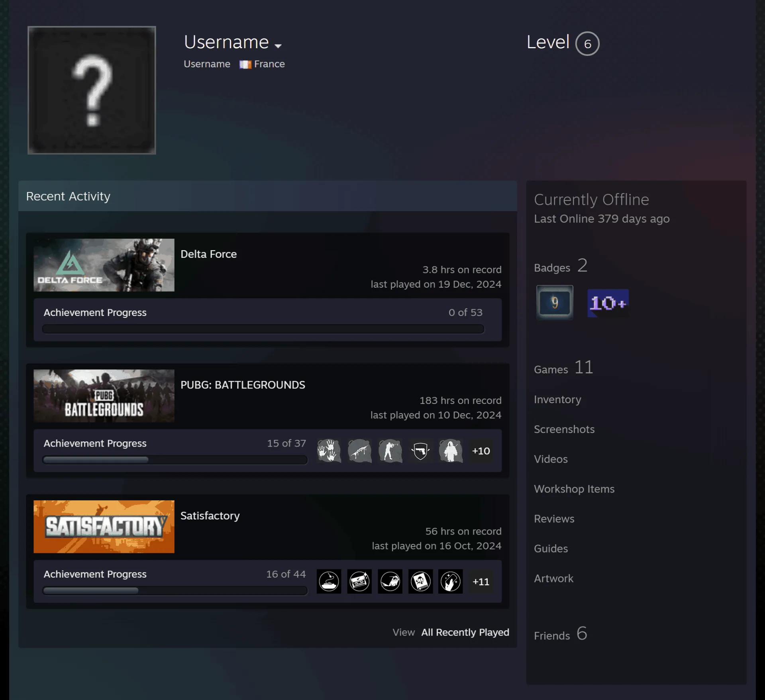Open the Friends 6 list
This screenshot has height=700, width=765.
pos(560,634)
